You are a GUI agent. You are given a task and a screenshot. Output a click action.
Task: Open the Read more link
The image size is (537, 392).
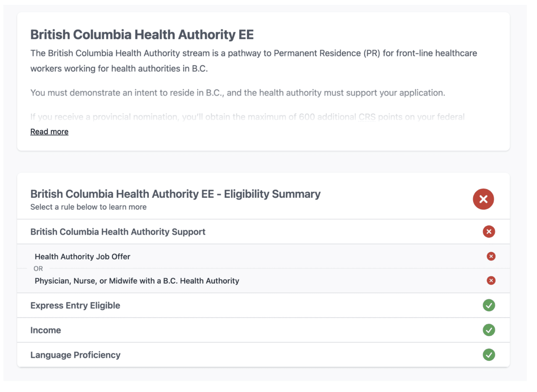tap(49, 131)
